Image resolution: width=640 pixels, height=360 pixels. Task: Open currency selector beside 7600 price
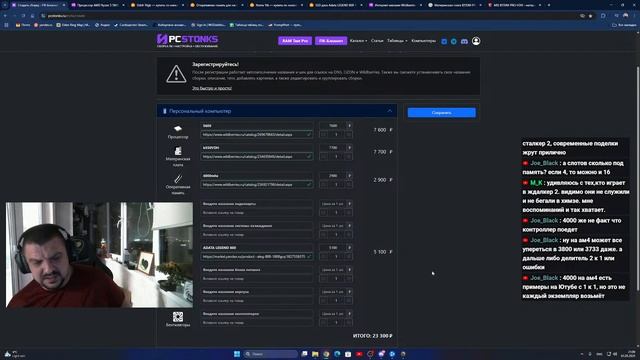[x=349, y=126]
